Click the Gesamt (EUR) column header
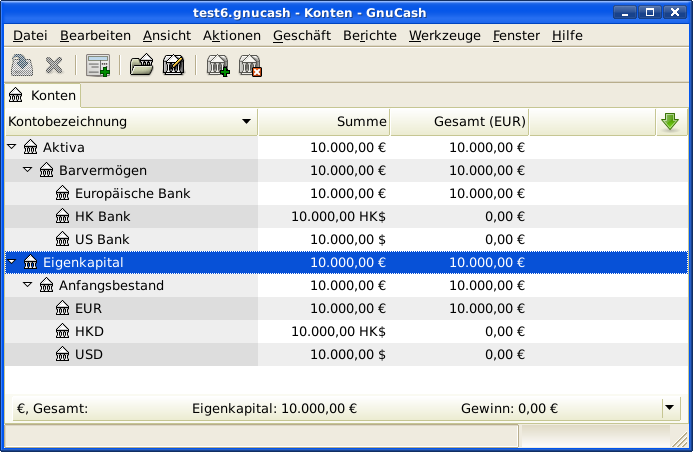This screenshot has width=693, height=452. tap(459, 122)
